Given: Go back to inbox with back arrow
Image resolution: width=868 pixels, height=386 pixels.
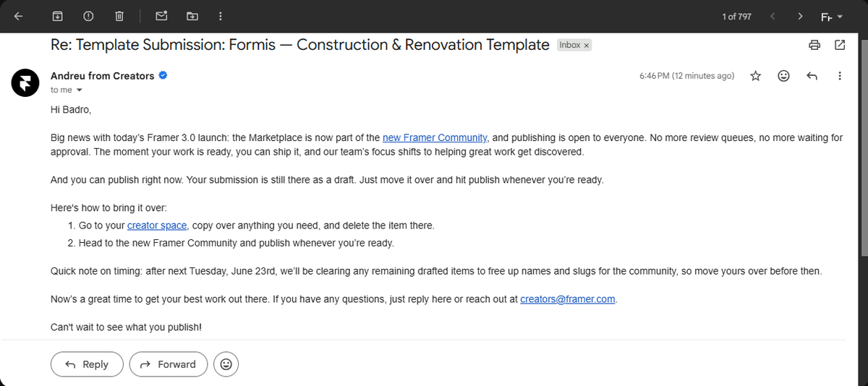Looking at the screenshot, I should pos(18,16).
